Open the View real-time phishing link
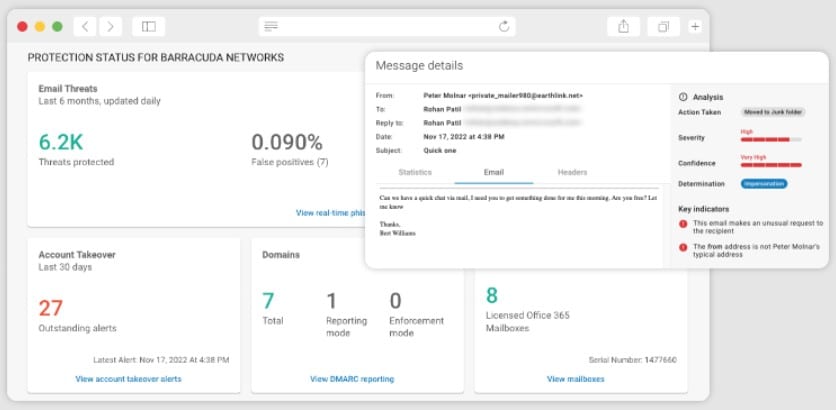The width and height of the screenshot is (836, 410). [x=331, y=213]
